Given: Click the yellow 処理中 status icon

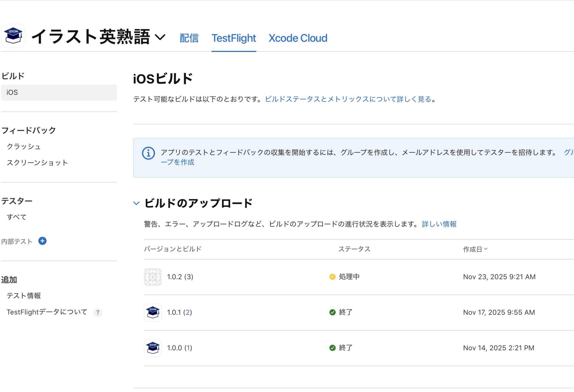Looking at the screenshot, I should tap(332, 277).
